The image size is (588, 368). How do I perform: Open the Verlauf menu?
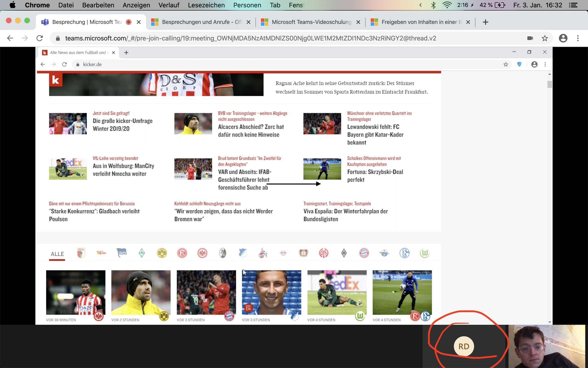[169, 5]
